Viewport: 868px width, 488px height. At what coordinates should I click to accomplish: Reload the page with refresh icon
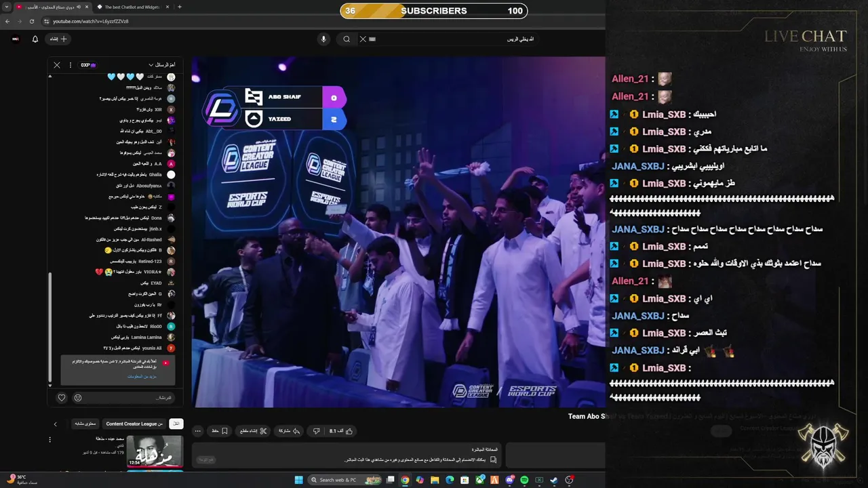click(x=32, y=21)
